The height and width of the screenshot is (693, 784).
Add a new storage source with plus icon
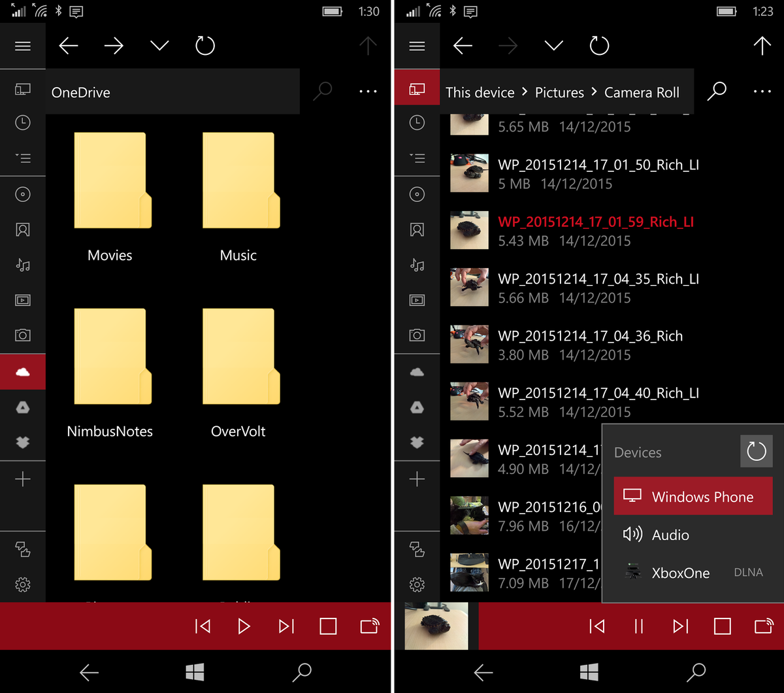click(x=23, y=479)
